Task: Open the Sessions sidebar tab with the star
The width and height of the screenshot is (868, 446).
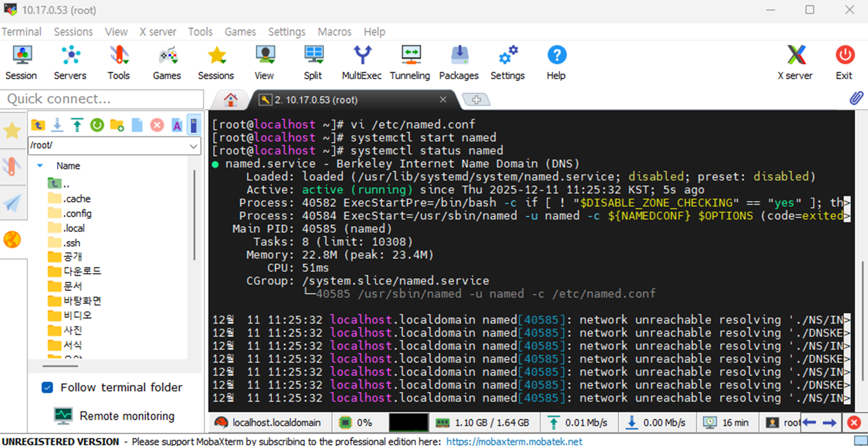Action: (x=12, y=131)
